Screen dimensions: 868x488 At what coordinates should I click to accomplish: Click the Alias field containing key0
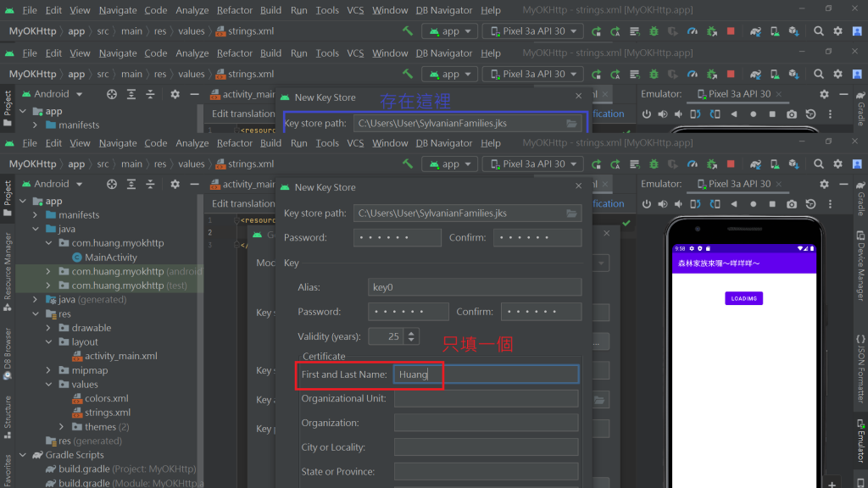click(475, 287)
